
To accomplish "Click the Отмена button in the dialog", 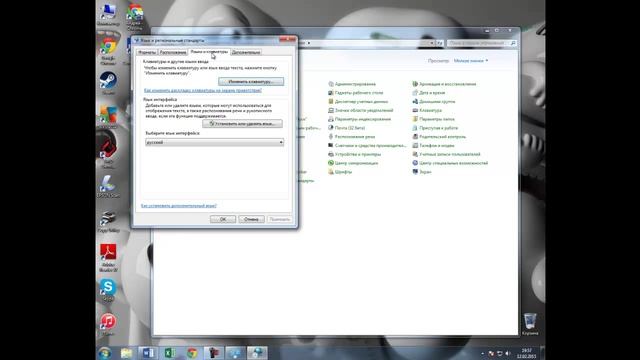I will coord(251,219).
